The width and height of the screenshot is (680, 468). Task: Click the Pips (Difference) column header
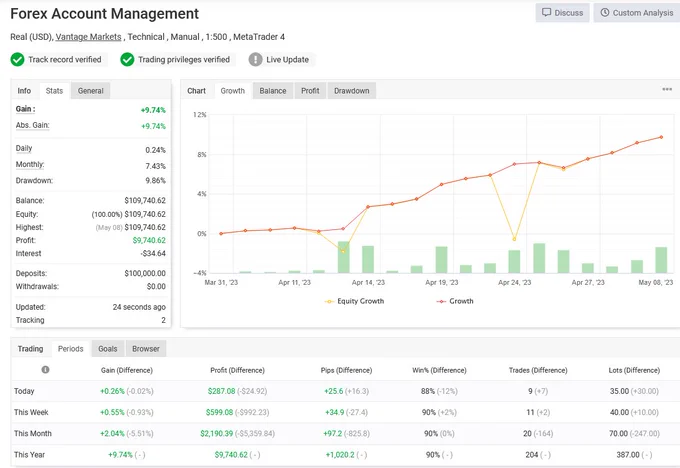click(x=347, y=370)
